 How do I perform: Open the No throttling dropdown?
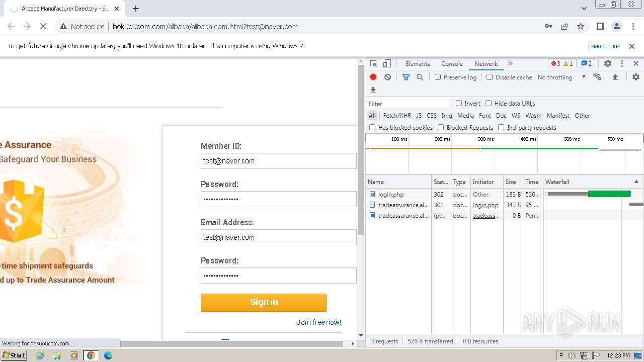[561, 77]
